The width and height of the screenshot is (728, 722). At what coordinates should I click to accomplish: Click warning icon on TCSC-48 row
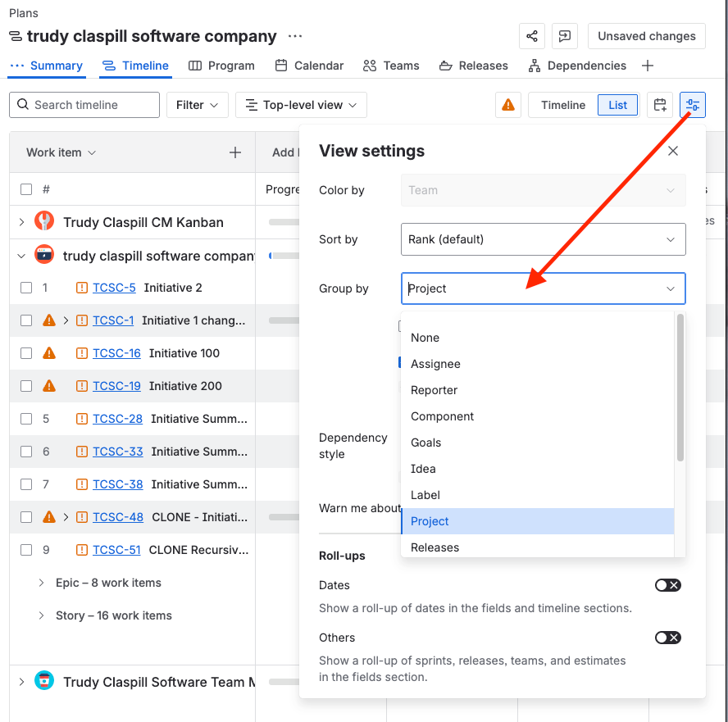(49, 517)
